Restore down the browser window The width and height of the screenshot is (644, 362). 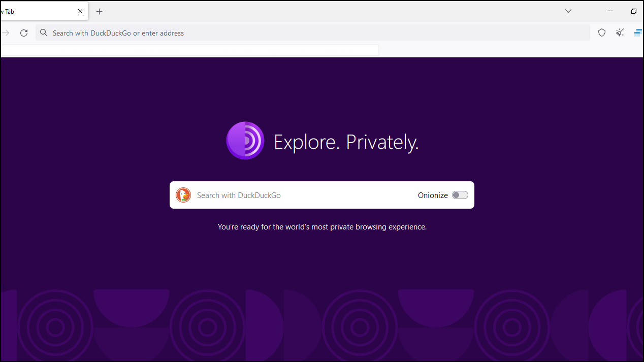pos(633,11)
